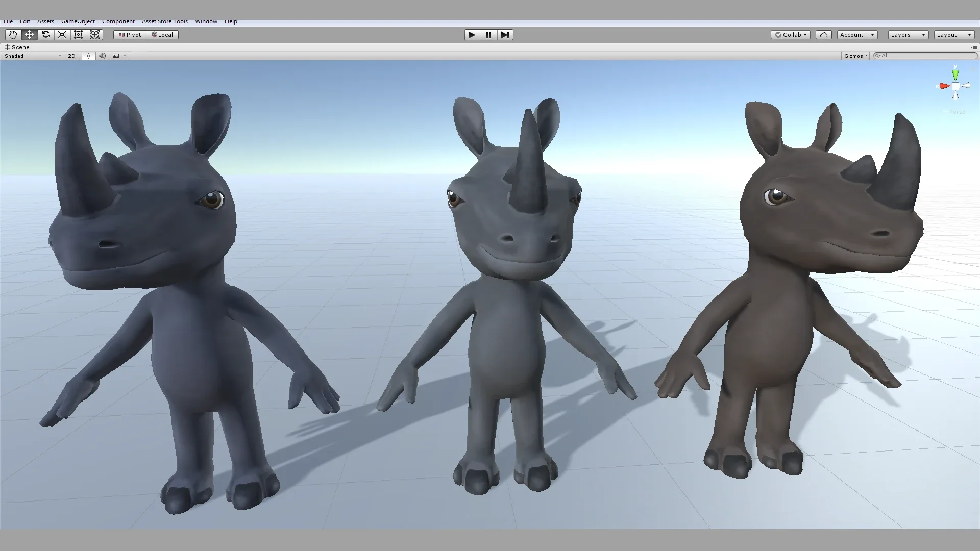Open the scene effects dropdown arrow
980x551 pixels.
125,56
